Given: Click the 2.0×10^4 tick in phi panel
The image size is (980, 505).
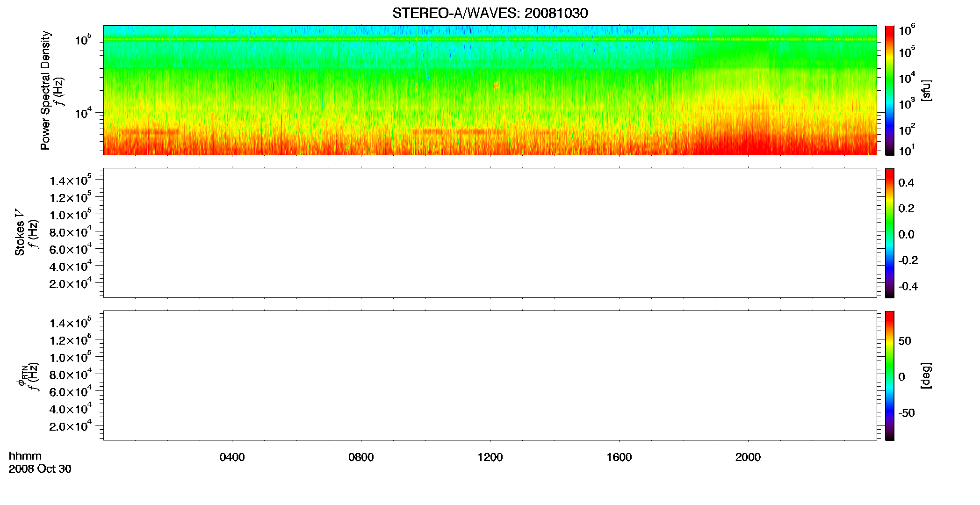Looking at the screenshot, I should 70,426.
